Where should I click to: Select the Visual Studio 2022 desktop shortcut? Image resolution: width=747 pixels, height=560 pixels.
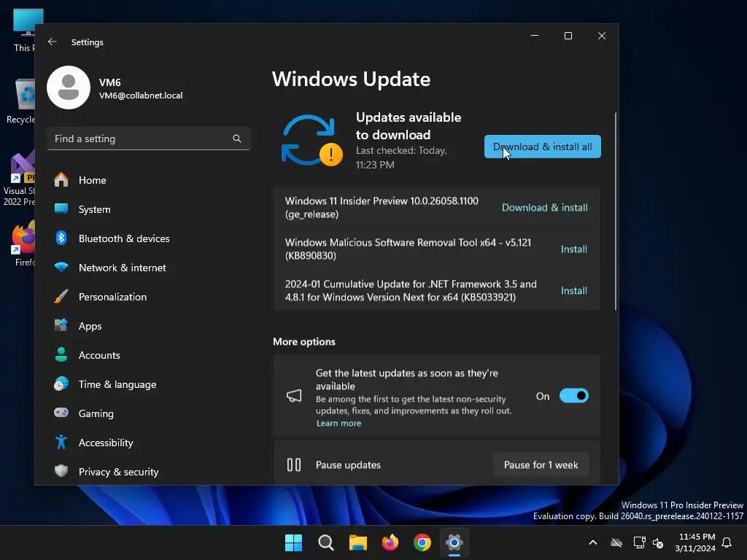[20, 179]
